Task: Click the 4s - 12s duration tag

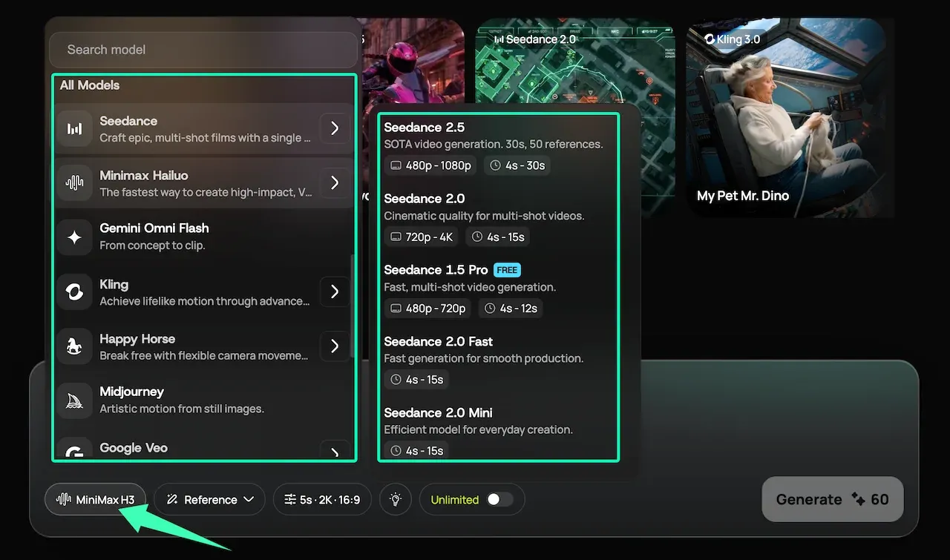Action: (511, 308)
